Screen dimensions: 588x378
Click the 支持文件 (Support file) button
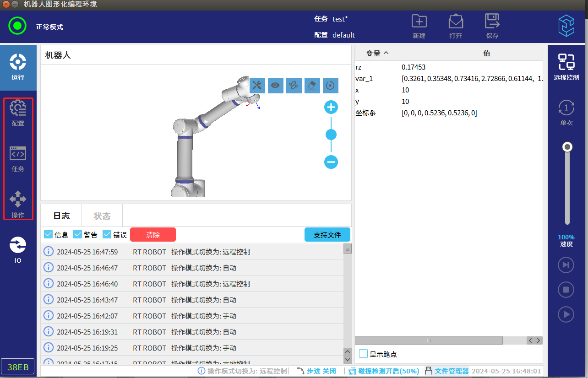327,235
